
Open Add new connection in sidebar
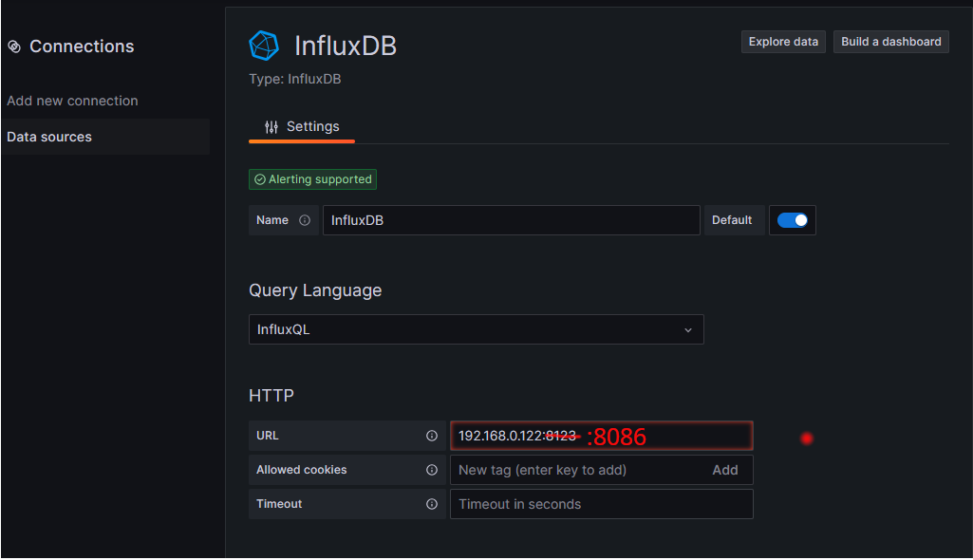click(72, 101)
